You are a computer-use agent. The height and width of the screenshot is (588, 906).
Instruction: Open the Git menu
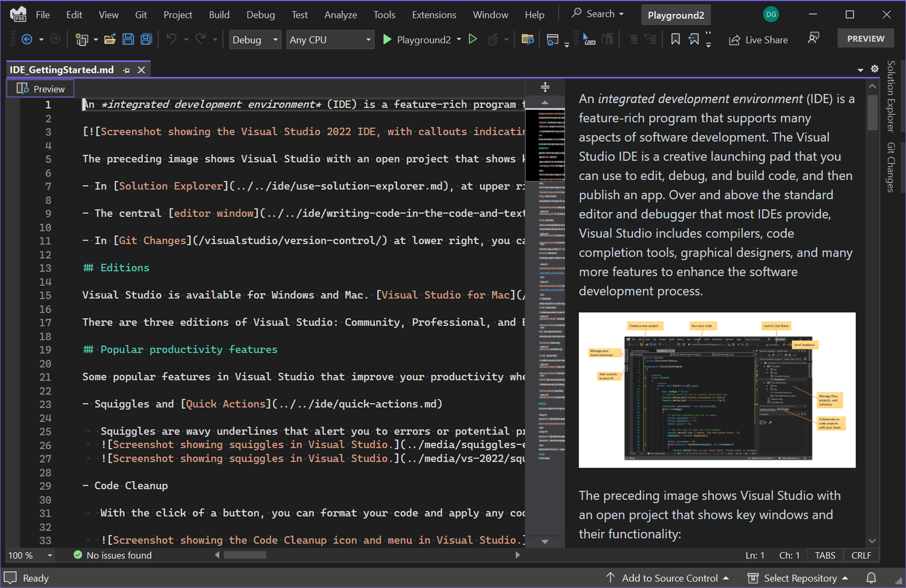click(x=141, y=14)
